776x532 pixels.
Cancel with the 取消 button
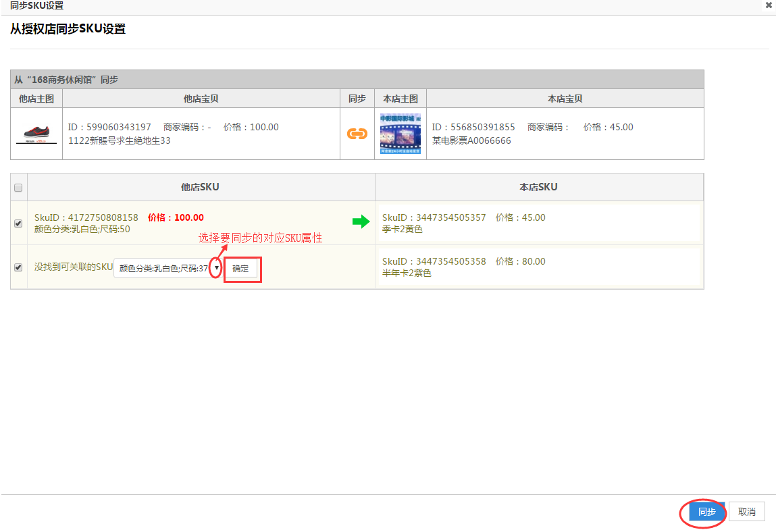(746, 512)
